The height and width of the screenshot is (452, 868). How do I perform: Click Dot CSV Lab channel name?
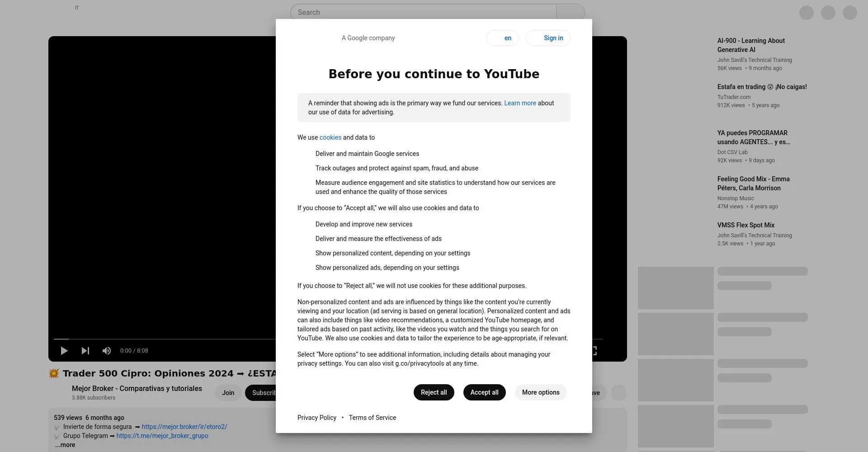pos(732,152)
